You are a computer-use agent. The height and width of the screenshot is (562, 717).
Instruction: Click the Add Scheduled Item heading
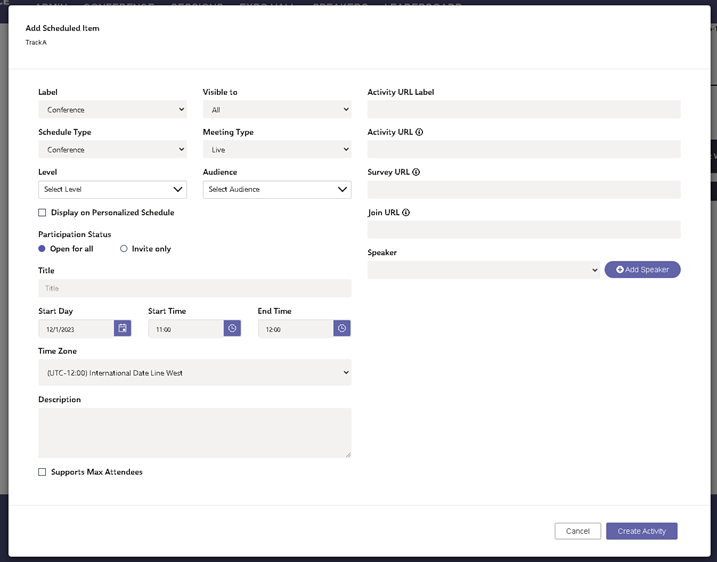(x=62, y=28)
